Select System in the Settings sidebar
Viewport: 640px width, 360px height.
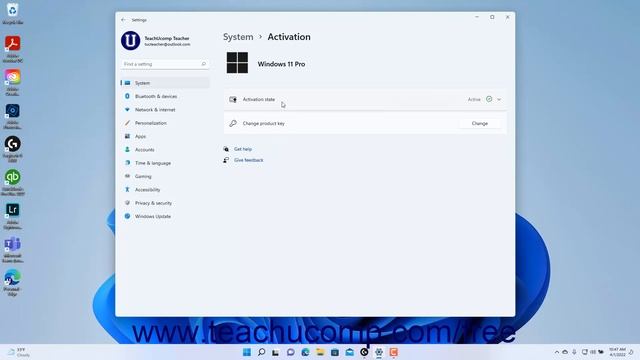click(x=165, y=83)
